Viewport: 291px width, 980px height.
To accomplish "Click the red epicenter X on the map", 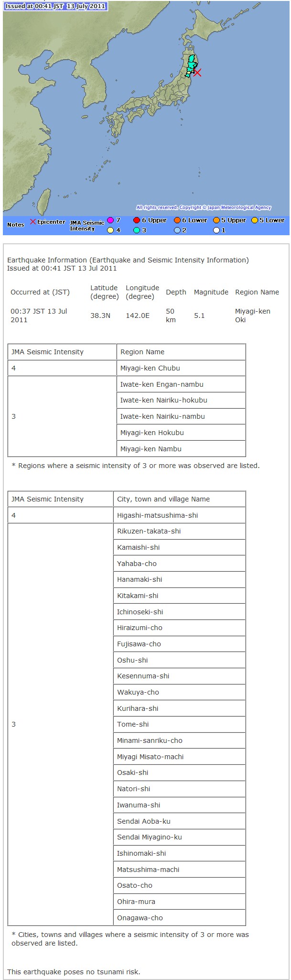I will [x=197, y=73].
